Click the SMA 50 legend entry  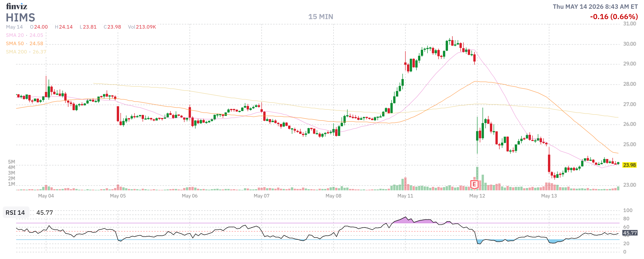point(24,44)
